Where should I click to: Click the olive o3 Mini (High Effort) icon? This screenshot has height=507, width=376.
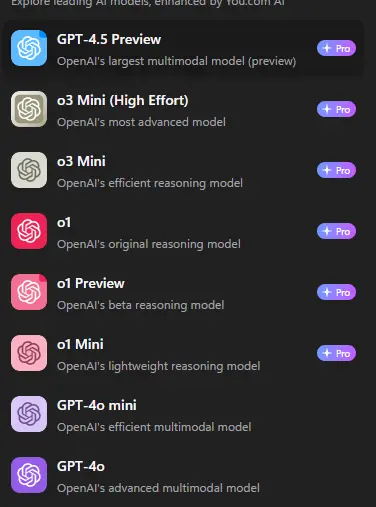pos(29,109)
